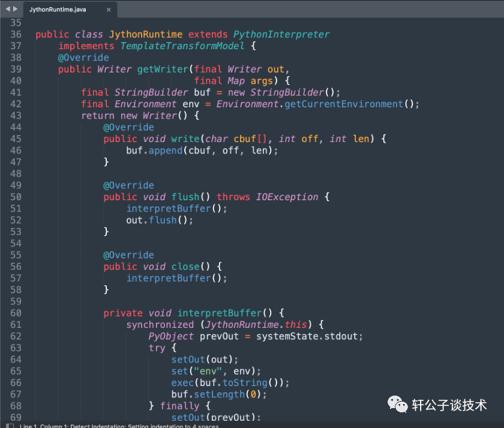Click line number 68 in the gutter
Screen dimensions: 504x428
(x=16, y=406)
